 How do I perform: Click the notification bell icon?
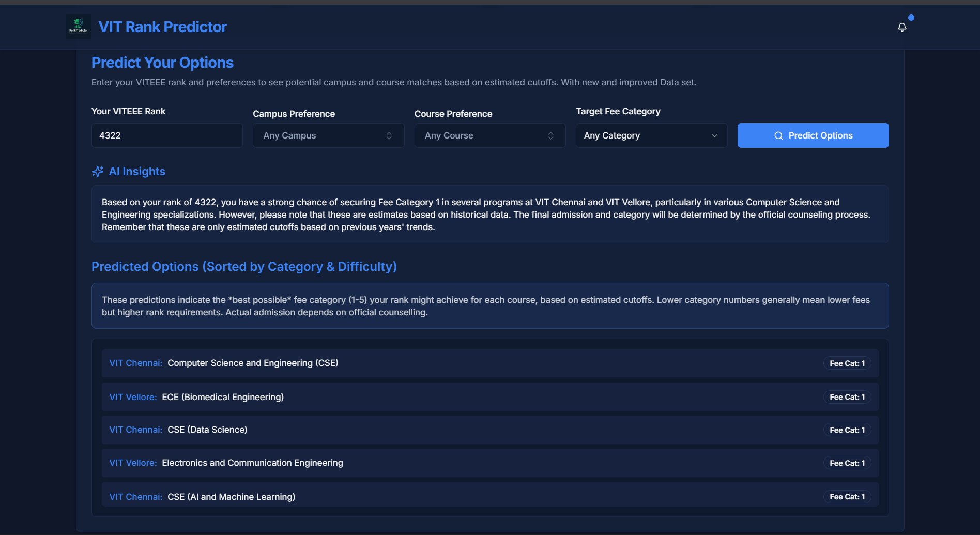tap(902, 27)
